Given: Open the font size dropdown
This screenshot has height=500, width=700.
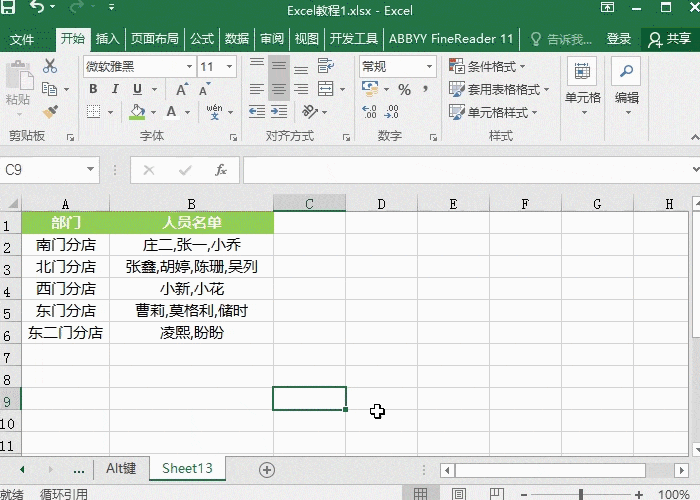Looking at the screenshot, I should click(x=229, y=67).
